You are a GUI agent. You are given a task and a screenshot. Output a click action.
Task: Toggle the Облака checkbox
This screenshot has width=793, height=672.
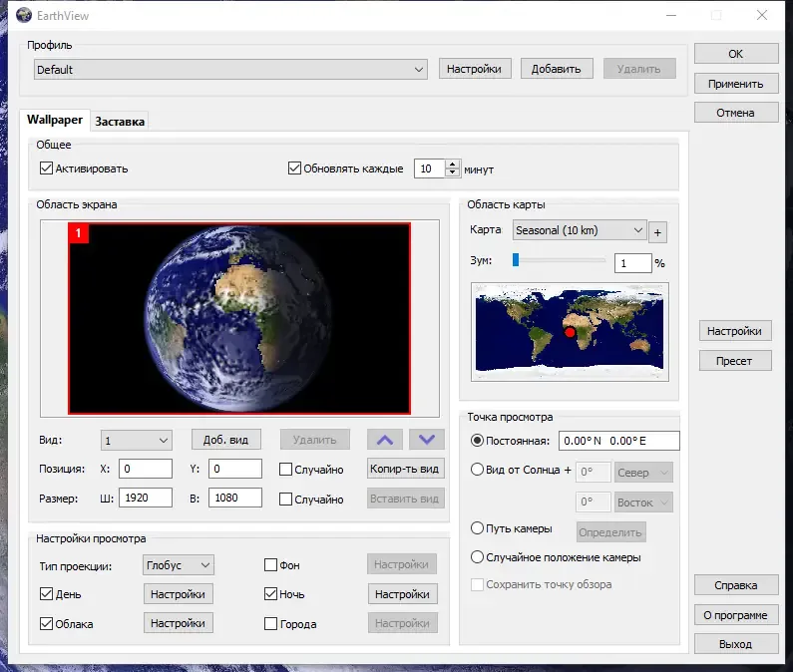click(46, 623)
